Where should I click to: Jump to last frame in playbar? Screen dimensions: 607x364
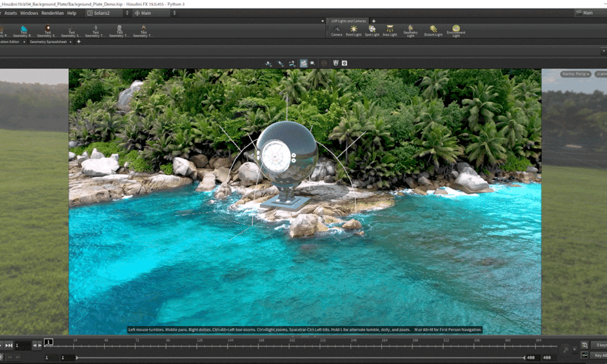(8, 345)
